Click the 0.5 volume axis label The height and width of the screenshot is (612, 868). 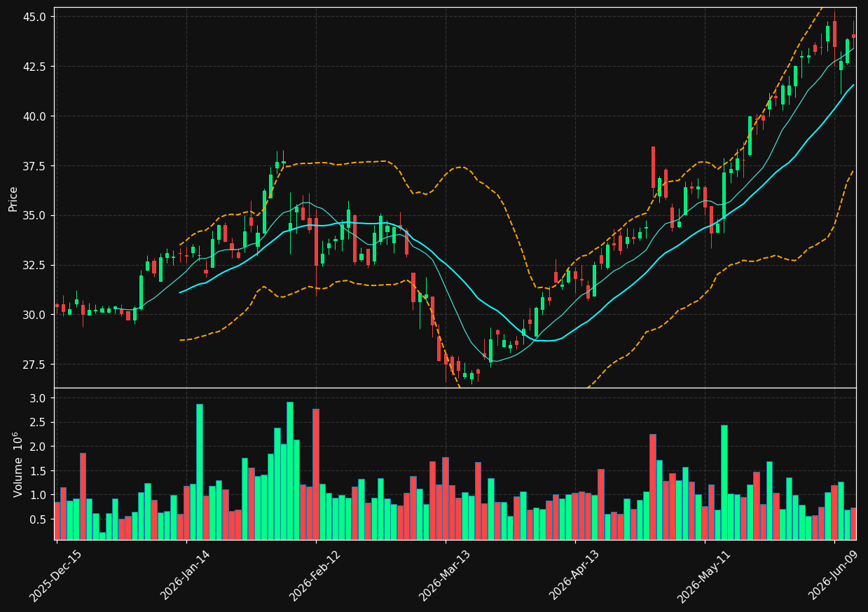pos(39,519)
